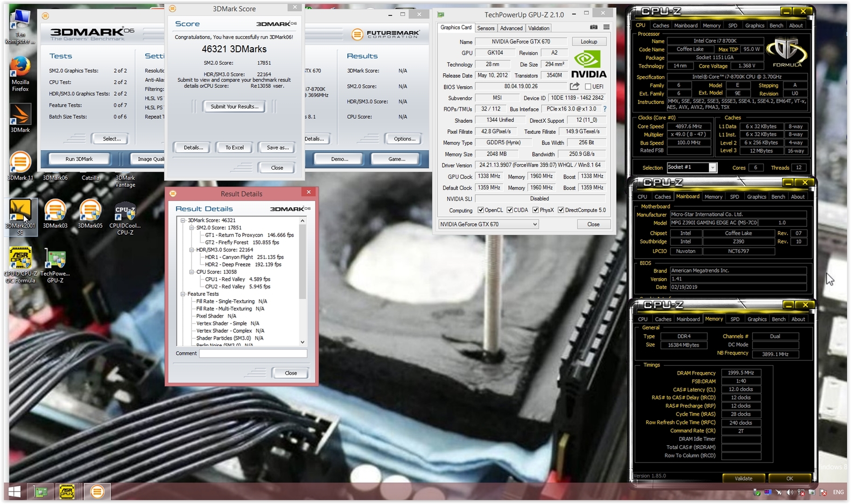
Task: Collapse the HDR/SM3.0 Score tree node
Action: point(191,250)
